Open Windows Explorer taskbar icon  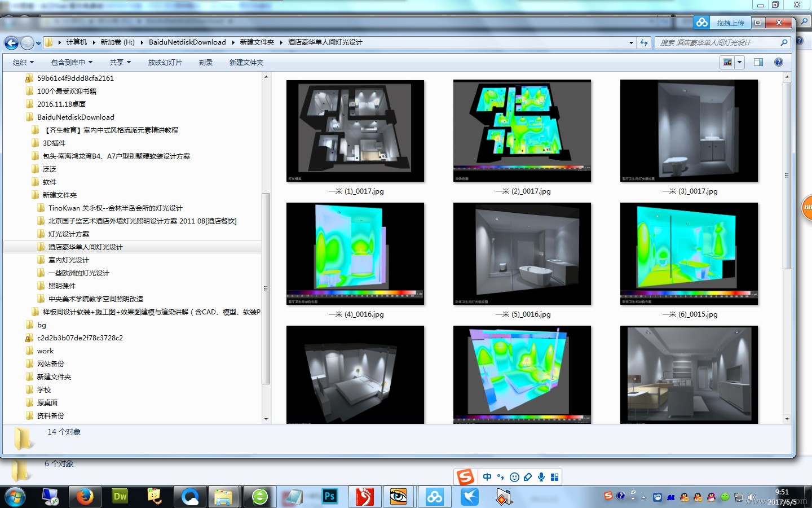click(224, 497)
